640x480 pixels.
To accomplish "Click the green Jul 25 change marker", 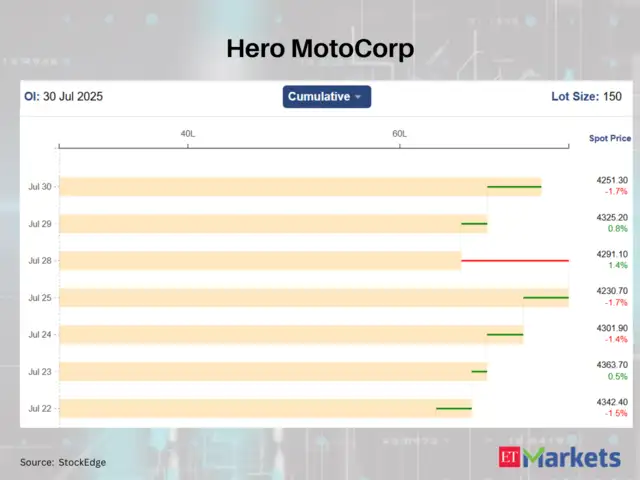I will tap(545, 297).
